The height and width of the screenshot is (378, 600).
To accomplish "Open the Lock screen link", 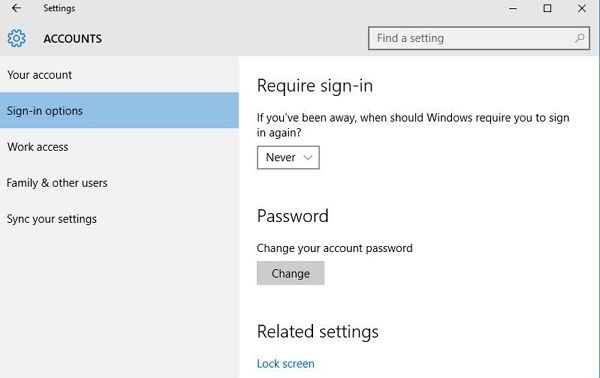I will (285, 363).
